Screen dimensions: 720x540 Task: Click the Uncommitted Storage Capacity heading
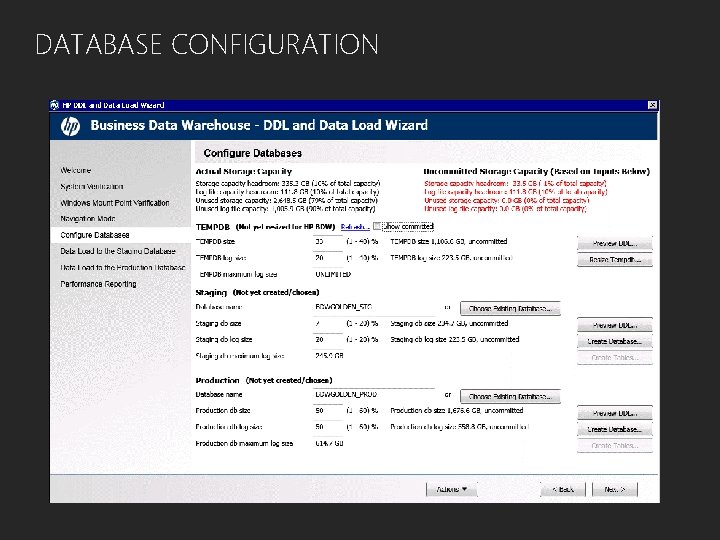[536, 171]
